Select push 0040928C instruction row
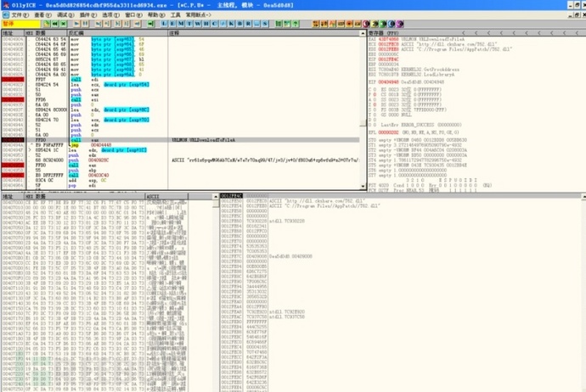 [x=181, y=160]
